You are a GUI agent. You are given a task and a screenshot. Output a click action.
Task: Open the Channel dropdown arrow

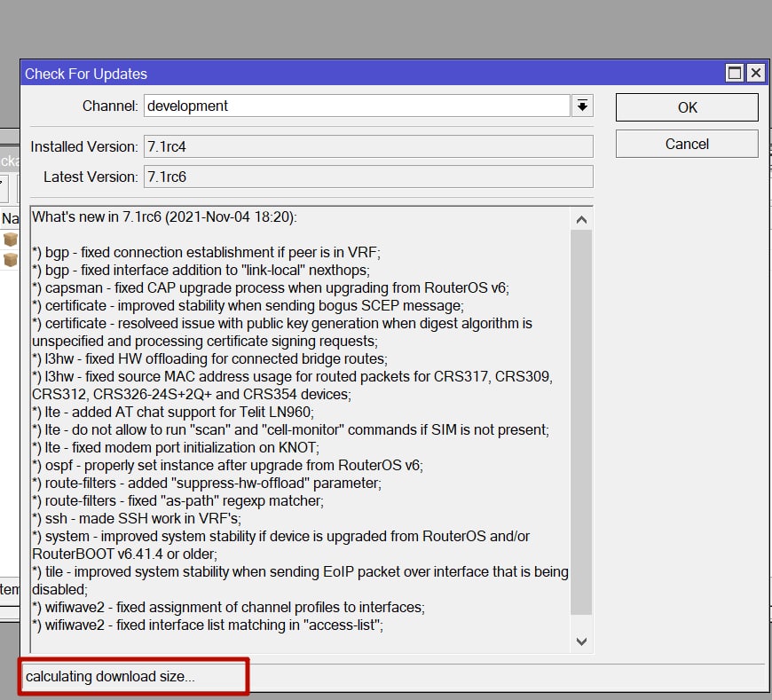point(582,106)
